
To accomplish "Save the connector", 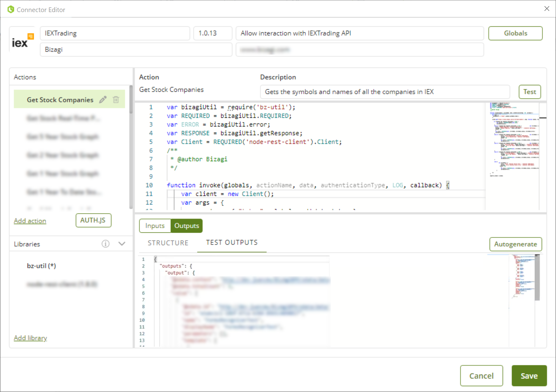I will (529, 376).
